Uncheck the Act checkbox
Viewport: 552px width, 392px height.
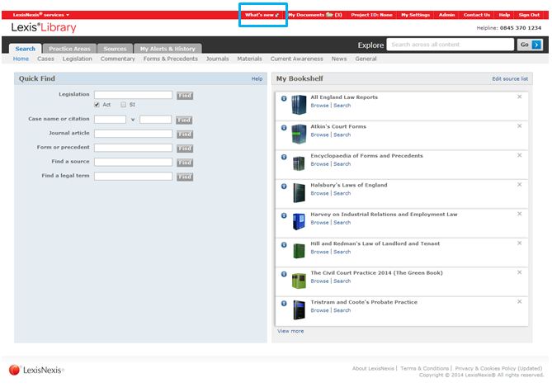tap(97, 105)
